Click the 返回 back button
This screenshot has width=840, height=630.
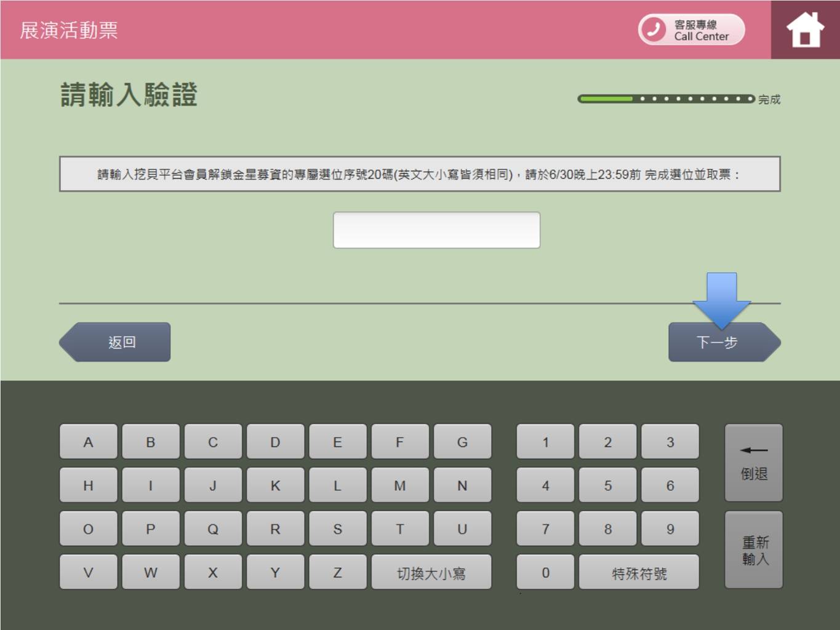(x=116, y=343)
